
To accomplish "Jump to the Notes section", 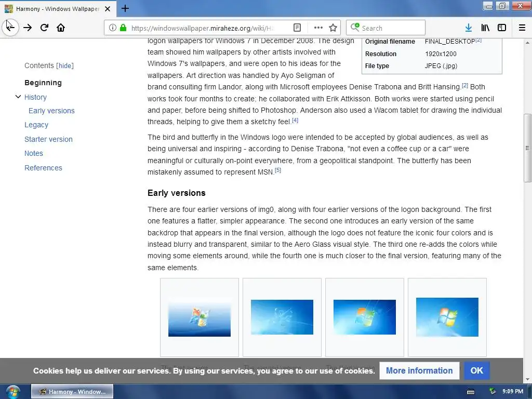I will click(34, 153).
